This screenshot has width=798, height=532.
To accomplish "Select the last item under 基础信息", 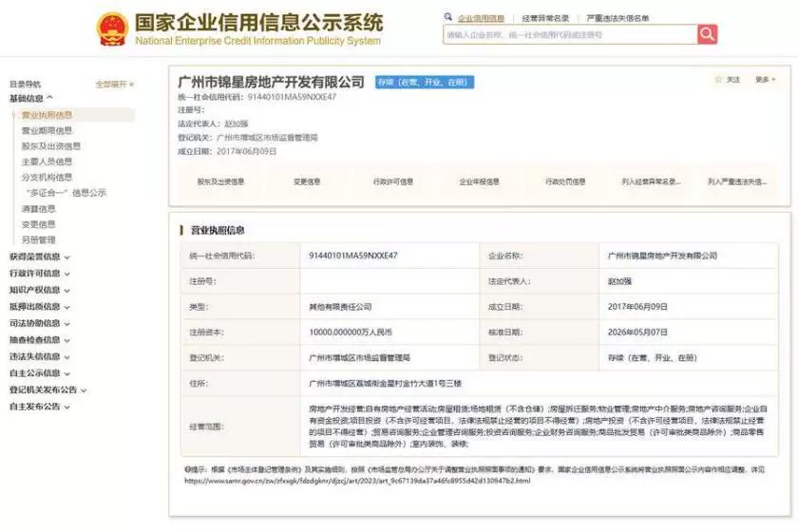I will 39,239.
